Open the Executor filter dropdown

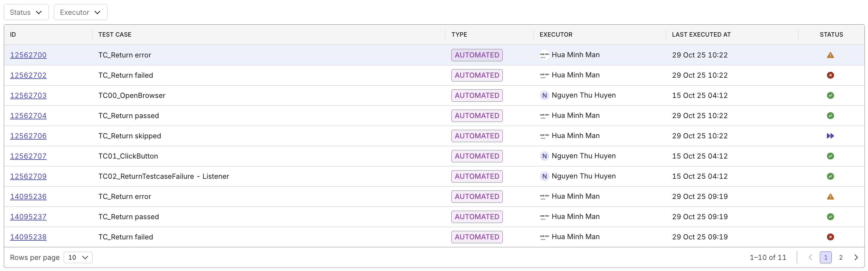tap(80, 13)
